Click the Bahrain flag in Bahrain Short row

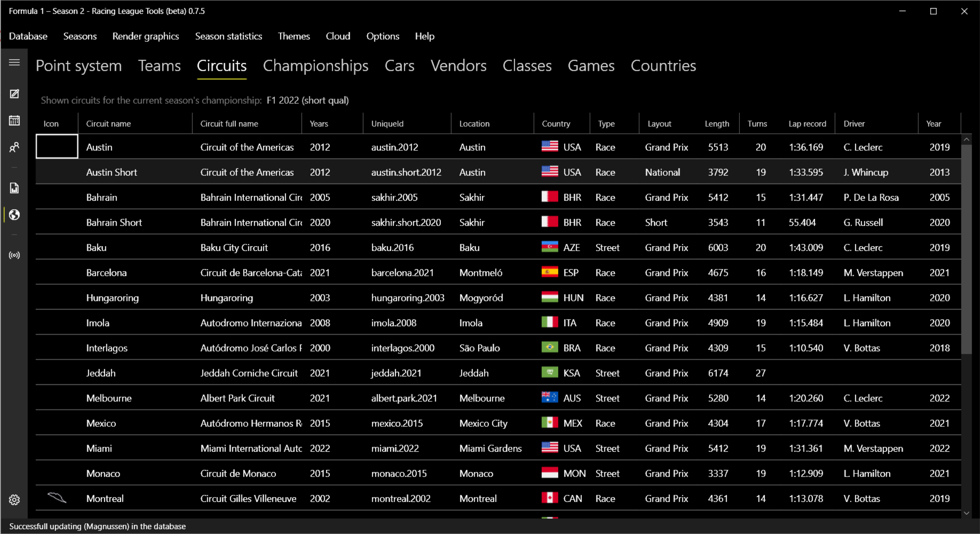pyautogui.click(x=550, y=221)
